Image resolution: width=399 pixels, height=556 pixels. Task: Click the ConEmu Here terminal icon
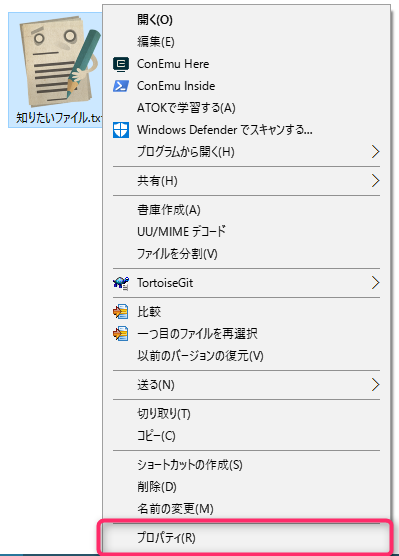click(x=121, y=64)
